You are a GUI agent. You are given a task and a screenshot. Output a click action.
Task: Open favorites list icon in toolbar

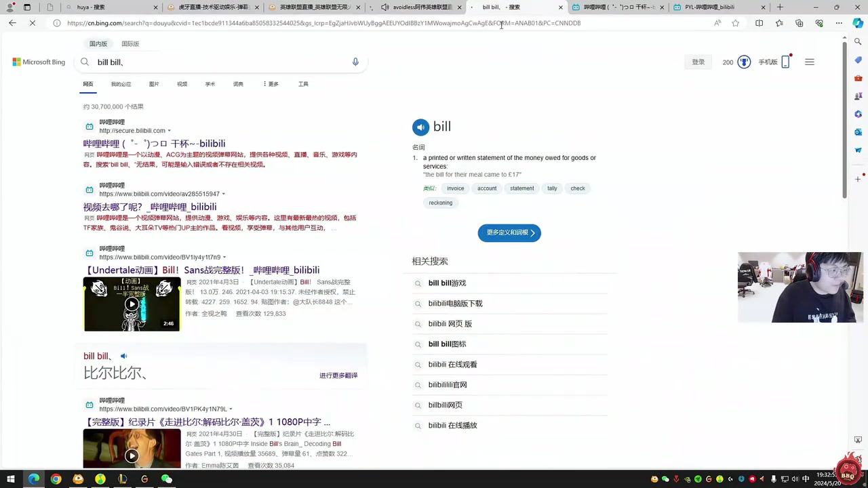(x=779, y=23)
